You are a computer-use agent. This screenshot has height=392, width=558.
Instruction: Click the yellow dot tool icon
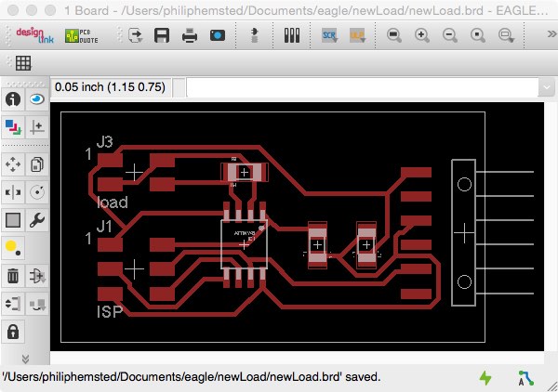[x=13, y=248]
